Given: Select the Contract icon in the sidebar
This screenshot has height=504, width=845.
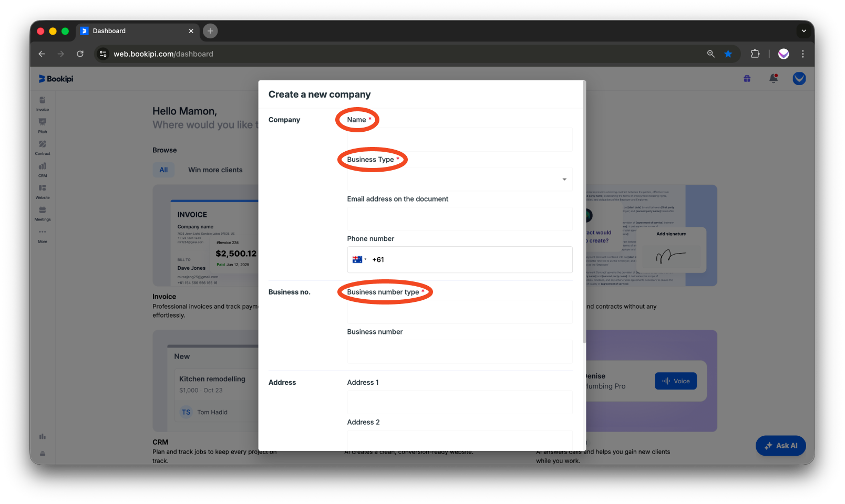Looking at the screenshot, I should point(42,148).
